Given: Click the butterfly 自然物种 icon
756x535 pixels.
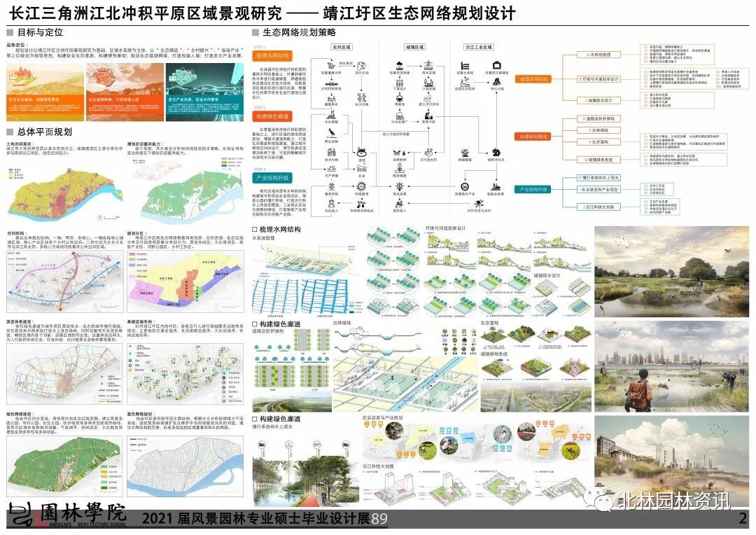Looking at the screenshot, I should click(x=399, y=153).
